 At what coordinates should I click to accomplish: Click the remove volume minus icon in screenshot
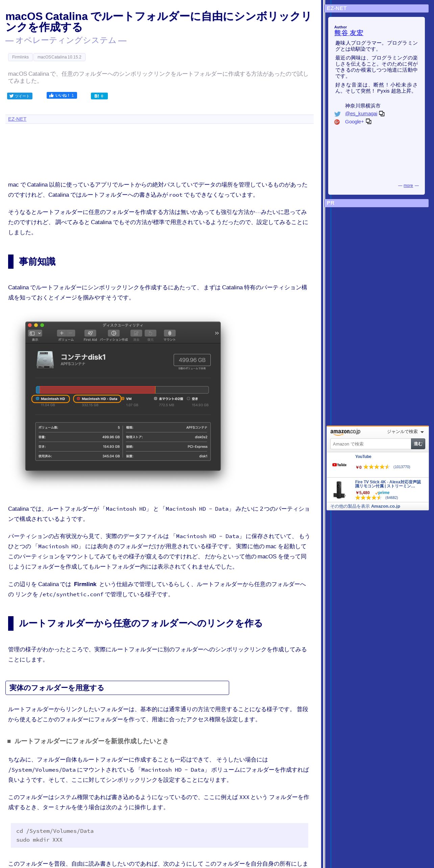point(71,333)
